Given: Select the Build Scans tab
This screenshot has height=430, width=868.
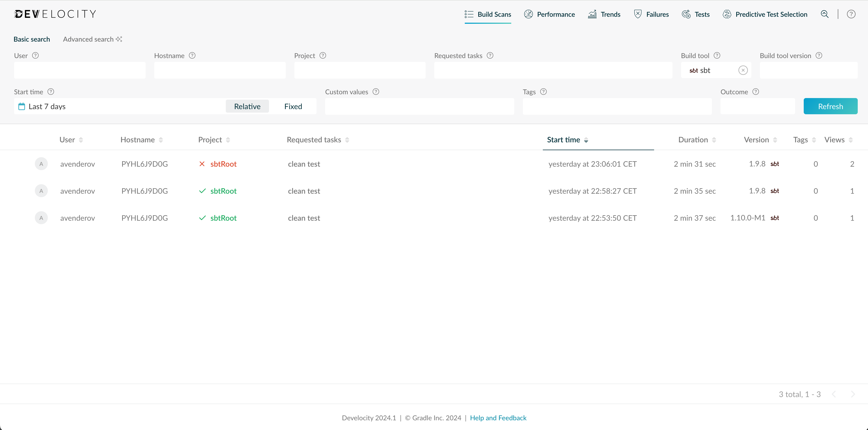Looking at the screenshot, I should tap(488, 15).
